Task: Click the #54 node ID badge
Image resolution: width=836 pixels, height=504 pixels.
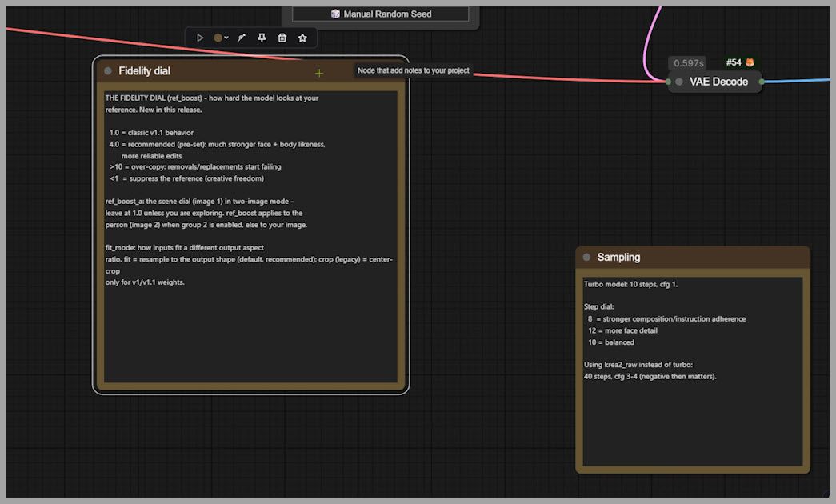Action: click(734, 62)
